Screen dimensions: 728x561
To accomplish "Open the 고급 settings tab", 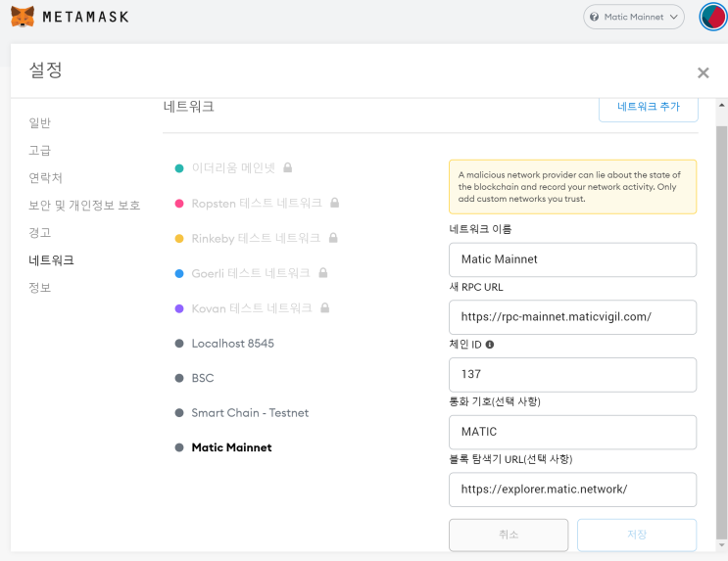I will [39, 151].
